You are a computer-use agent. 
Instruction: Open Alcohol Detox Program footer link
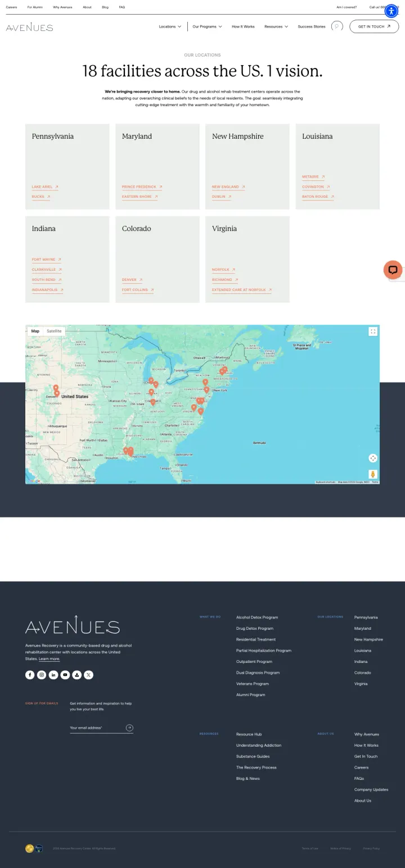point(257,617)
